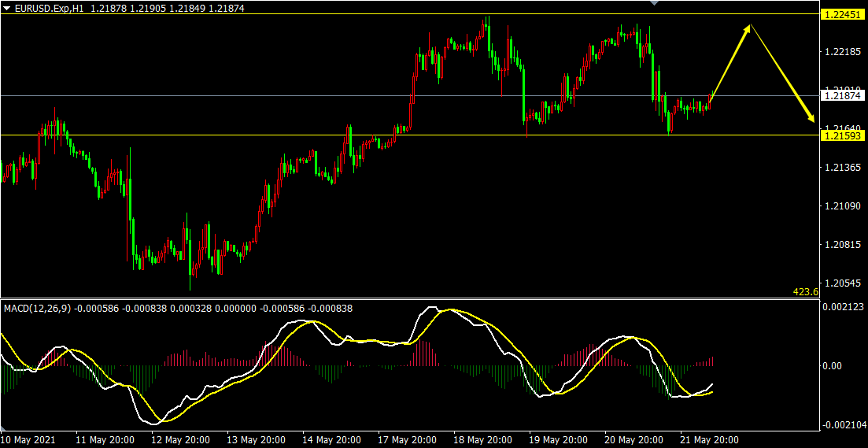
Task: Click the 1.20545 price scale value
Action: click(x=842, y=282)
